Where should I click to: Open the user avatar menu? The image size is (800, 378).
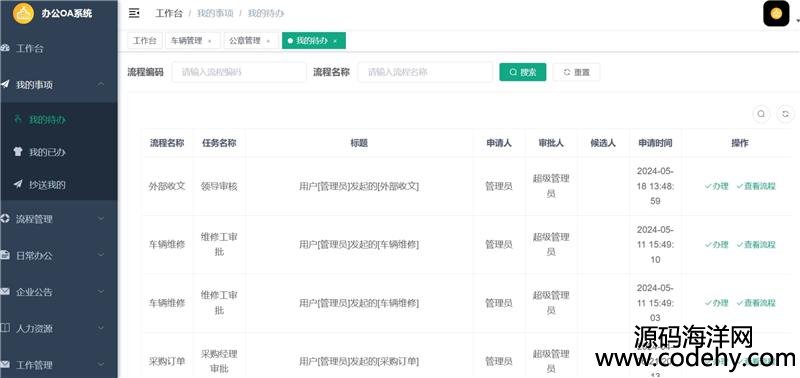[776, 14]
